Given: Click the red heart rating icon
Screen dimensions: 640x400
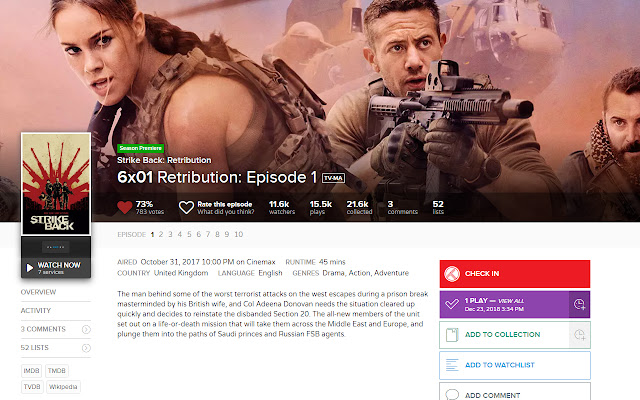Looking at the screenshot, I should tap(124, 207).
